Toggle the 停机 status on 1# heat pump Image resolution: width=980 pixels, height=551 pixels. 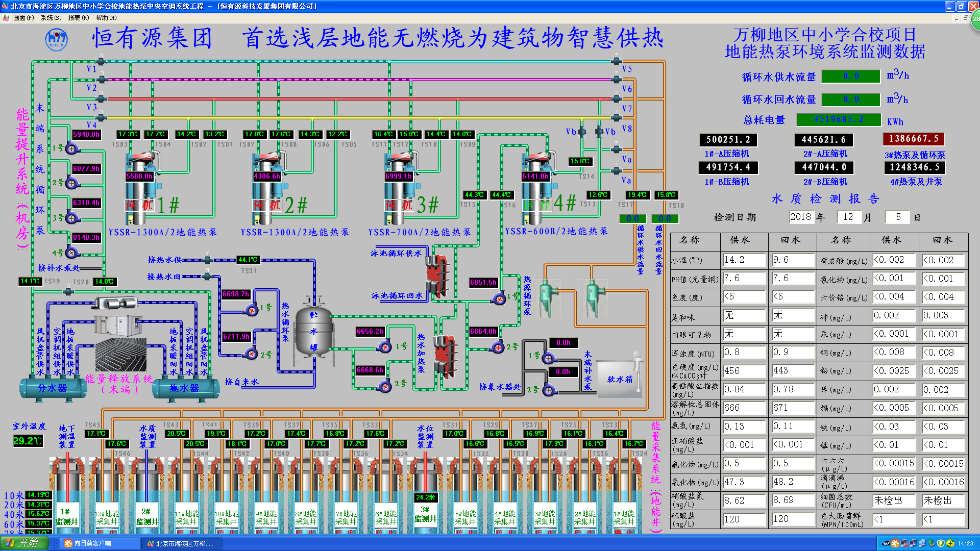[x=139, y=205]
